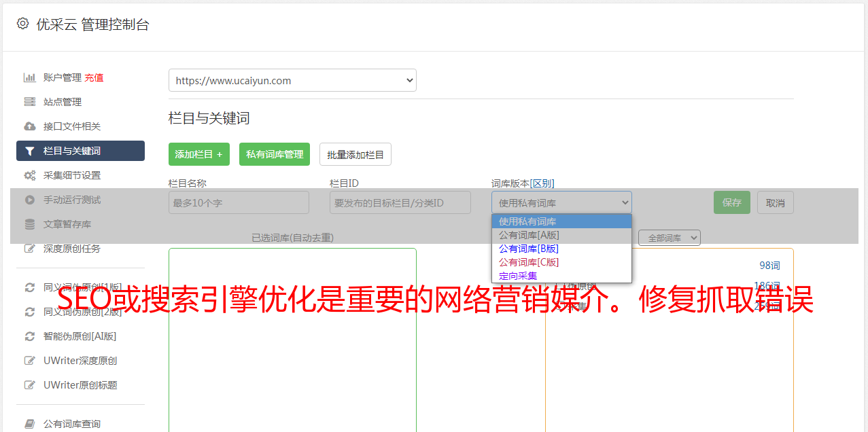Open the site URL dropdown https://www.ucaiyun.com
This screenshot has height=432, width=868.
(x=292, y=80)
